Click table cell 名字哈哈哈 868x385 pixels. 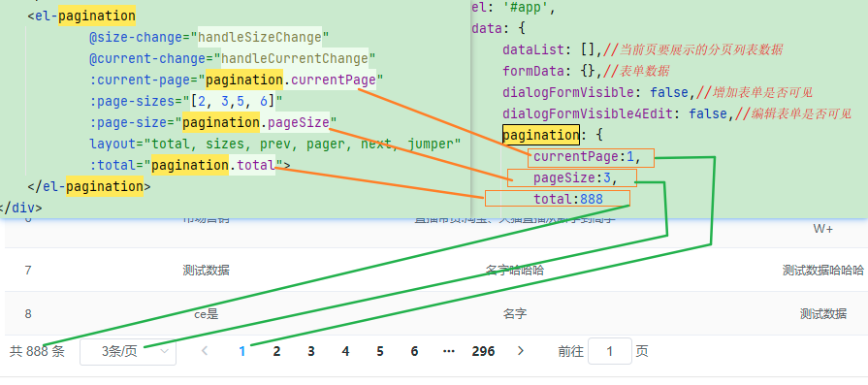click(x=515, y=271)
